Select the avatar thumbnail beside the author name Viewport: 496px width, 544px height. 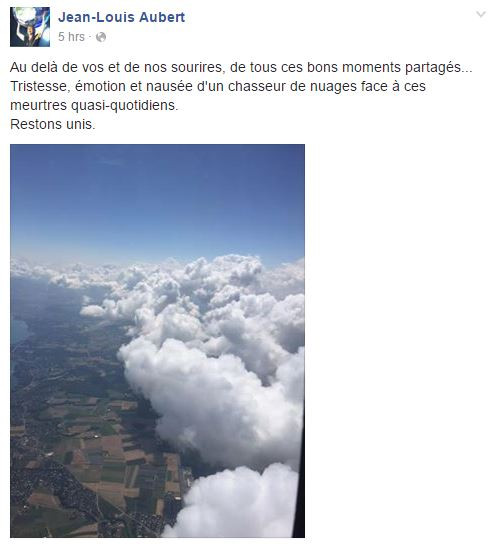click(30, 27)
